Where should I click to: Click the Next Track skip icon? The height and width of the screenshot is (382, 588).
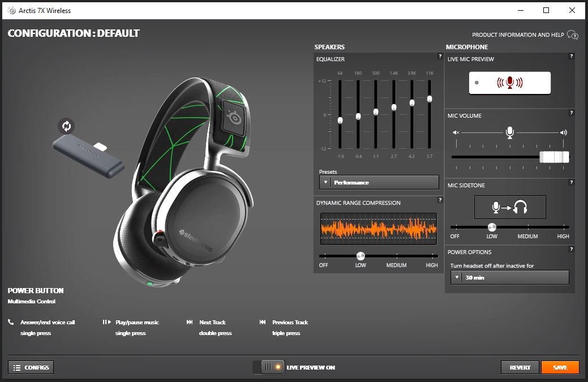click(190, 322)
